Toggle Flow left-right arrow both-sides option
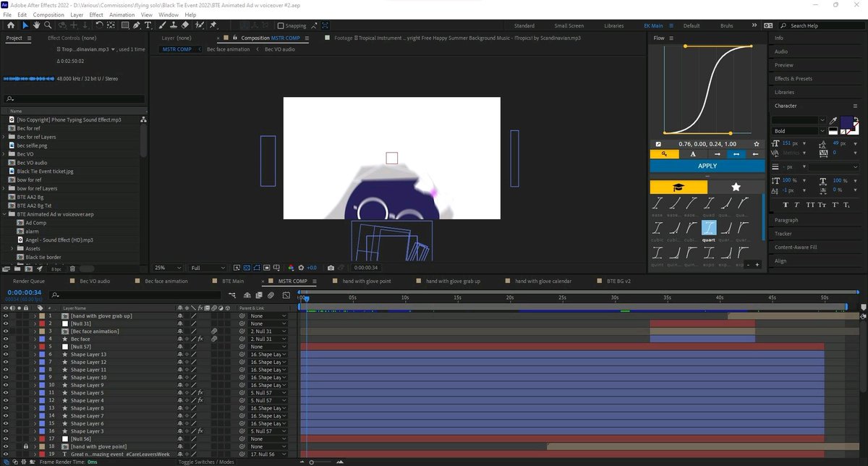Screen dimensions: 868x466 pyautogui.click(x=736, y=153)
